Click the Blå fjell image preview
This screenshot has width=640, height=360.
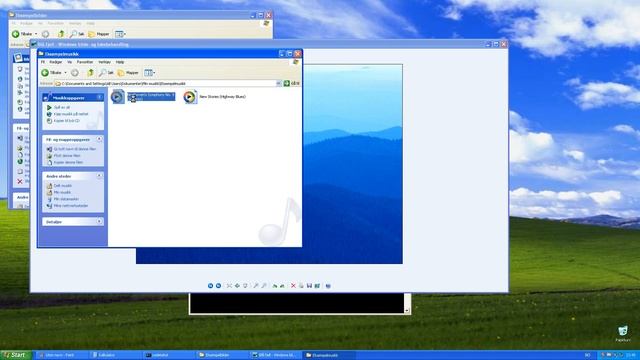pos(352,164)
